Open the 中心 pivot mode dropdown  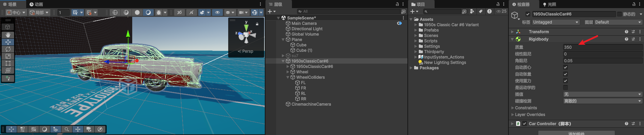tap(16, 12)
